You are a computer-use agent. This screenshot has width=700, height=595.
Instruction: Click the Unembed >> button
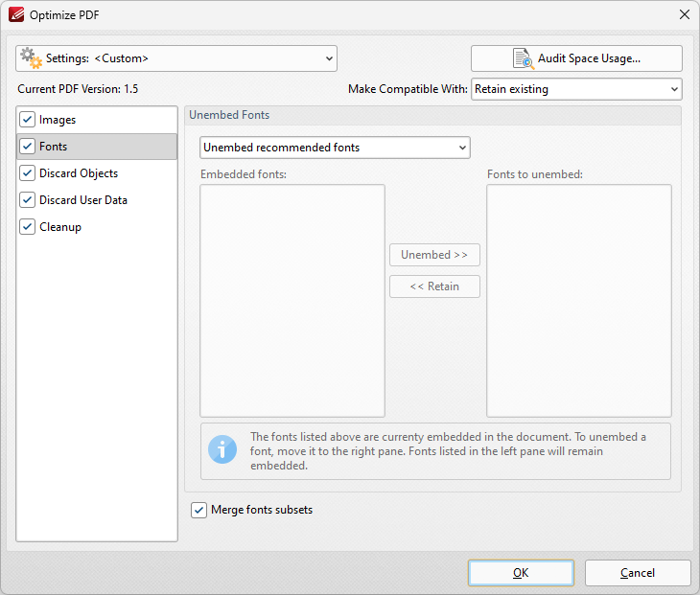(434, 255)
